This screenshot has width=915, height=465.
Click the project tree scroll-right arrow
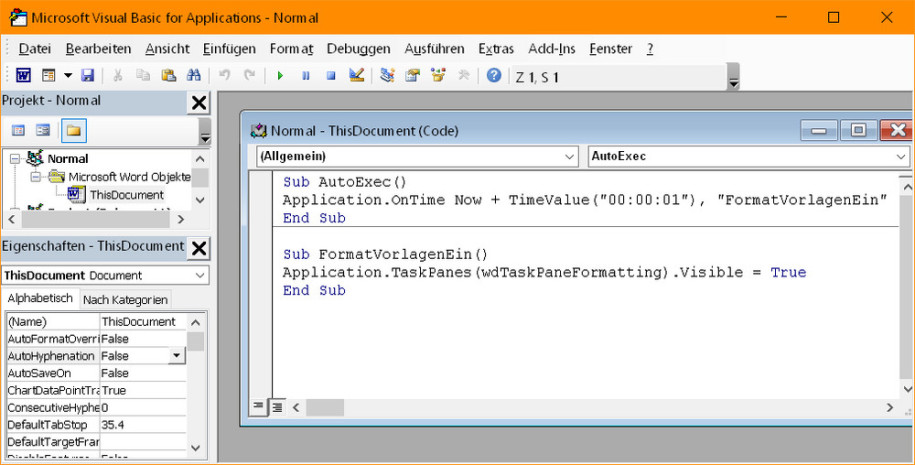pos(180,219)
